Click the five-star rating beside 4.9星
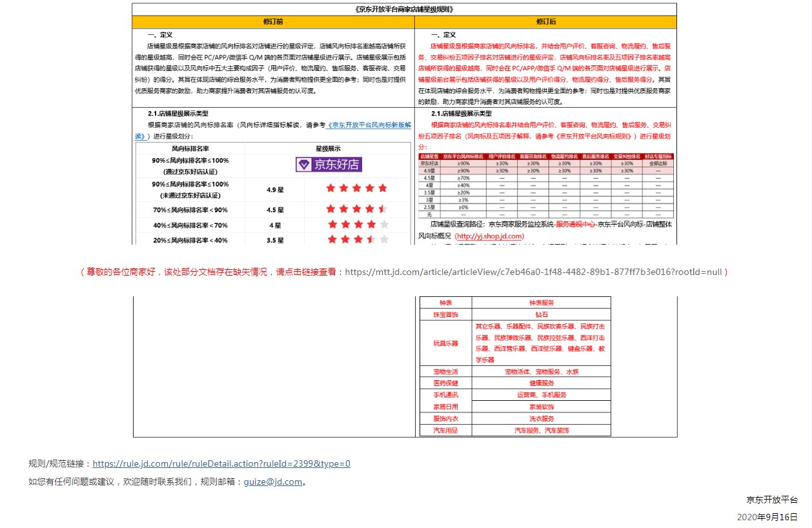This screenshot has width=812, height=528. pyautogui.click(x=356, y=188)
